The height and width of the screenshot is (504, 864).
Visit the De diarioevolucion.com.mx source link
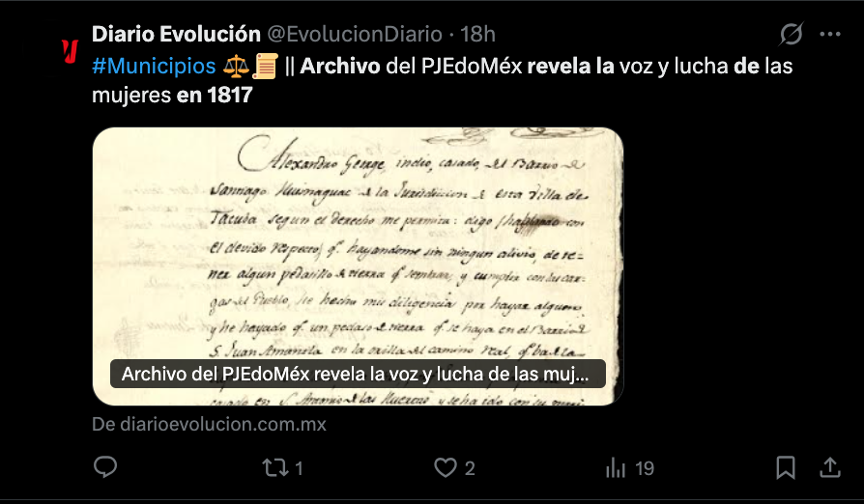click(210, 424)
